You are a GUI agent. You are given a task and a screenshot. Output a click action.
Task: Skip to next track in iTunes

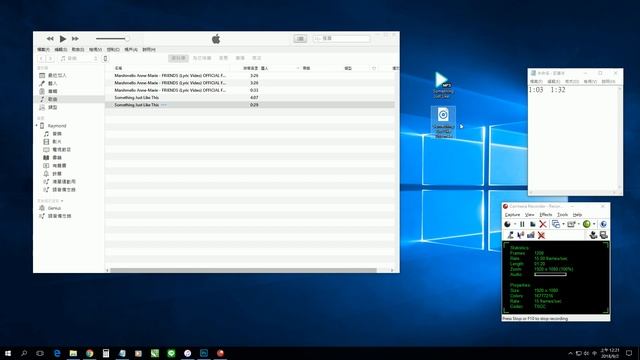pos(75,39)
